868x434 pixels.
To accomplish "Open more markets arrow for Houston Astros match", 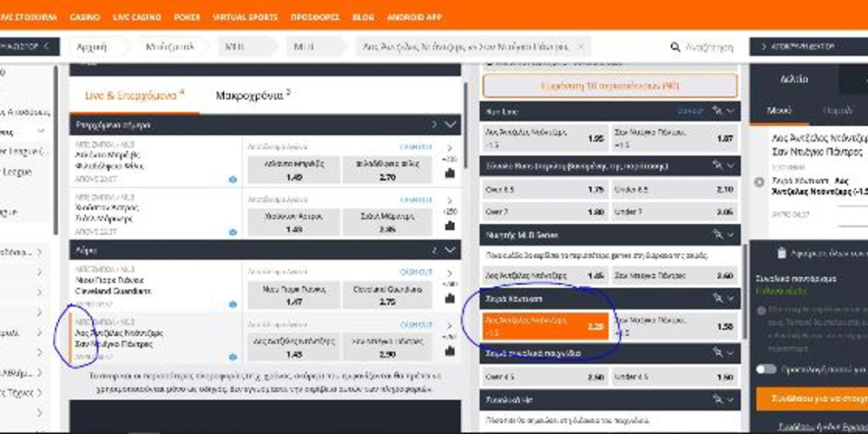I will pyautogui.click(x=450, y=201).
